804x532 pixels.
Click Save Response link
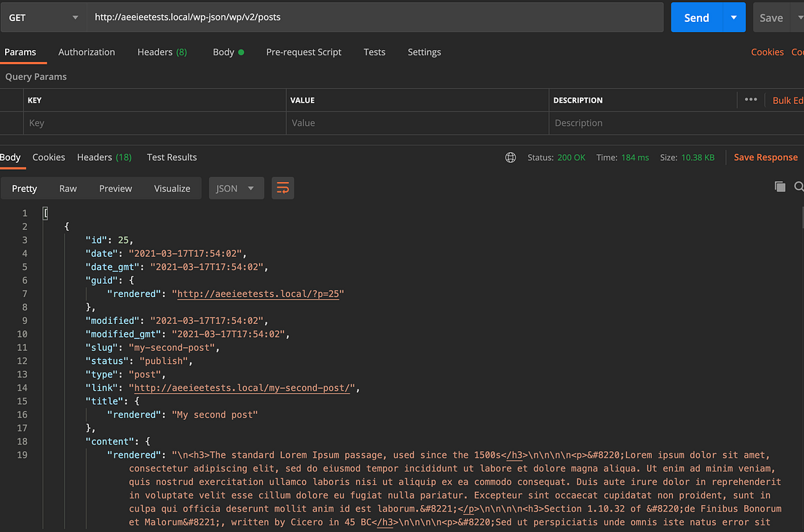tap(765, 157)
